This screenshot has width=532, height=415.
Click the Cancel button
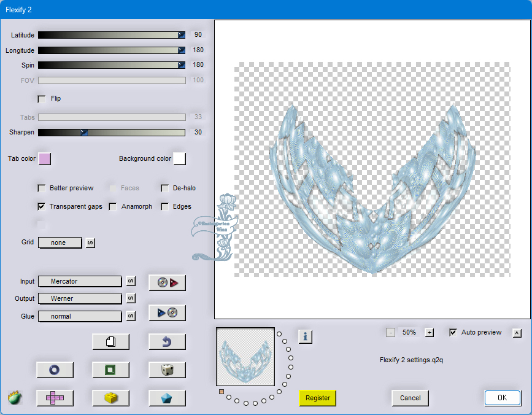pos(410,398)
